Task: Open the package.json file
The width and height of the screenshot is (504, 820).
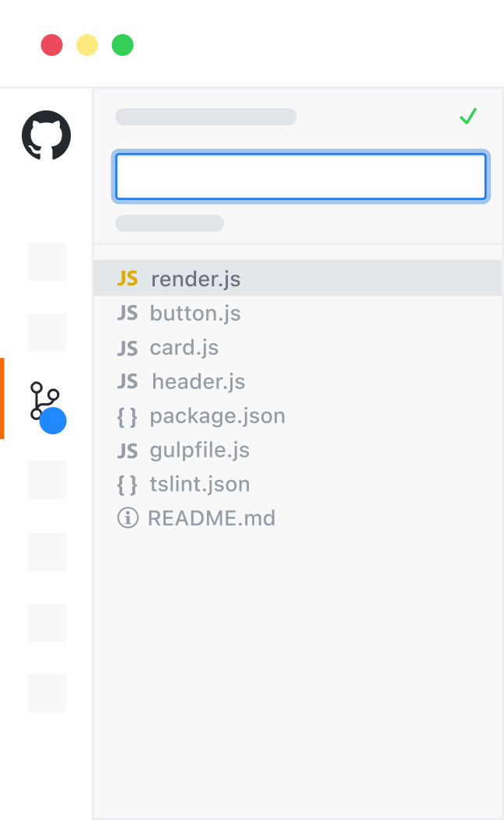Action: click(x=218, y=416)
